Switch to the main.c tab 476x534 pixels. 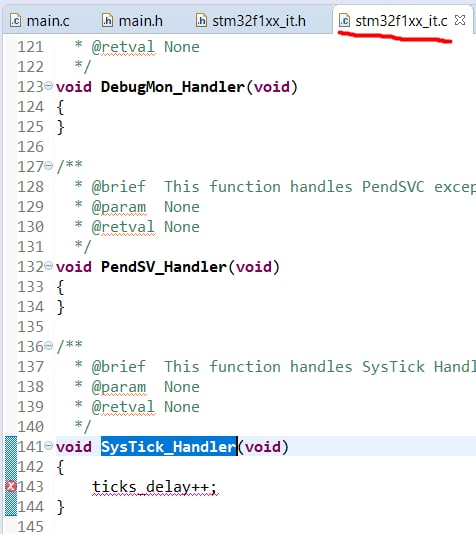click(39, 21)
